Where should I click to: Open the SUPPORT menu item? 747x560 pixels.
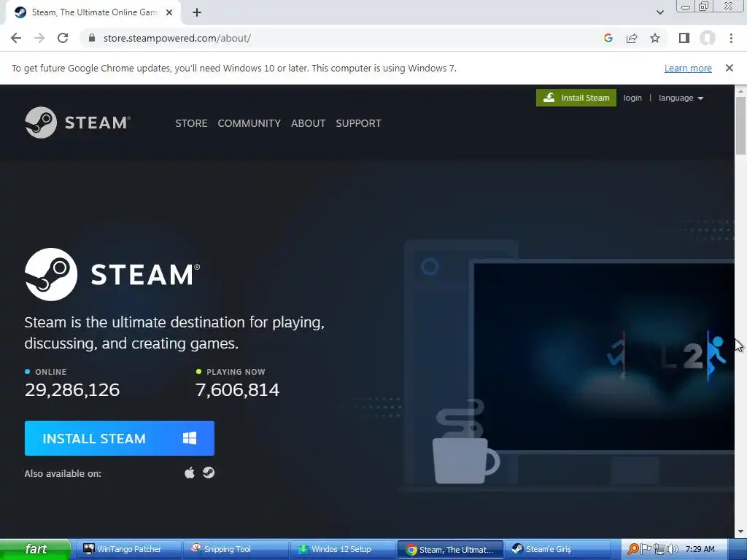pos(358,123)
